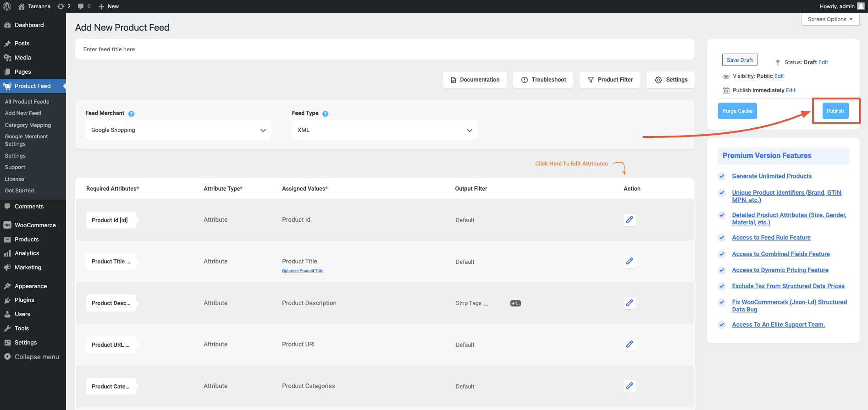The height and width of the screenshot is (410, 868).
Task: Edit the Product URL row pencil icon
Action: coord(630,344)
